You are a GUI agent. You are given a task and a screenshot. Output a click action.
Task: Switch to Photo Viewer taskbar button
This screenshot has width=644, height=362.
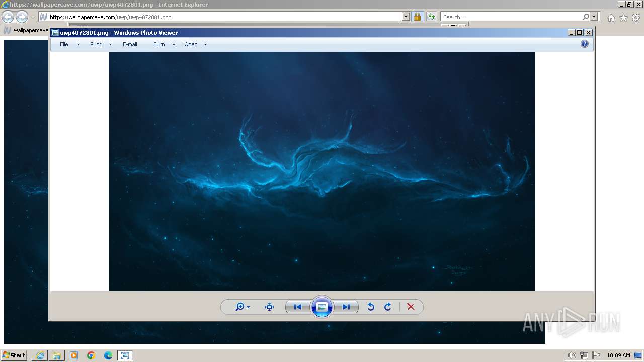(x=125, y=355)
